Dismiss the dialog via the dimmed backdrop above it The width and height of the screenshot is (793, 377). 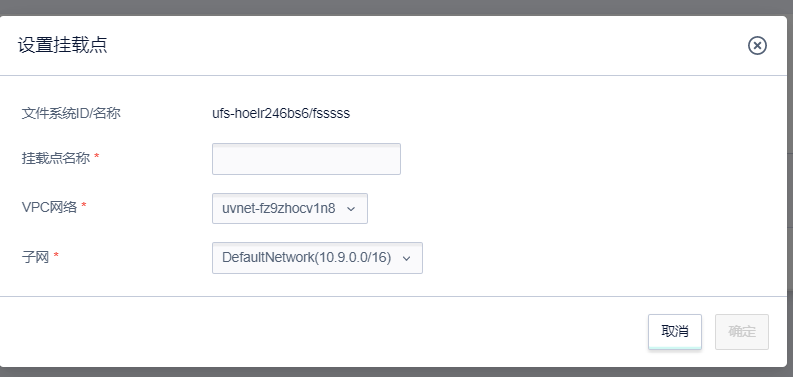pos(396,7)
